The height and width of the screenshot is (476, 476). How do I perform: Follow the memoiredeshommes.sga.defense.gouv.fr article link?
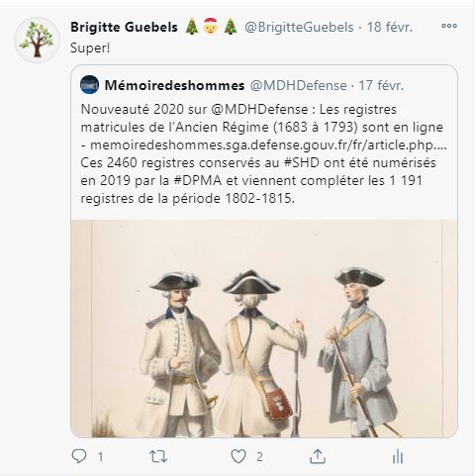pos(268,145)
